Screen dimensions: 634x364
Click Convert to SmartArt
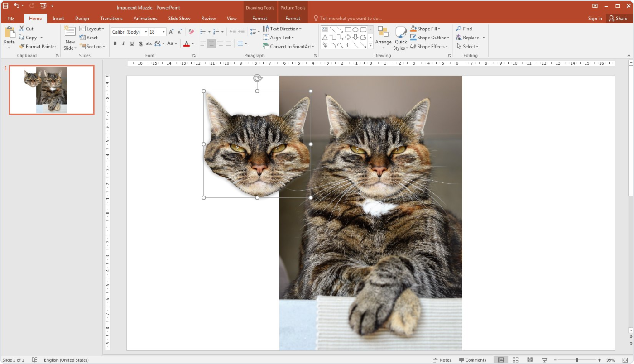coord(288,46)
